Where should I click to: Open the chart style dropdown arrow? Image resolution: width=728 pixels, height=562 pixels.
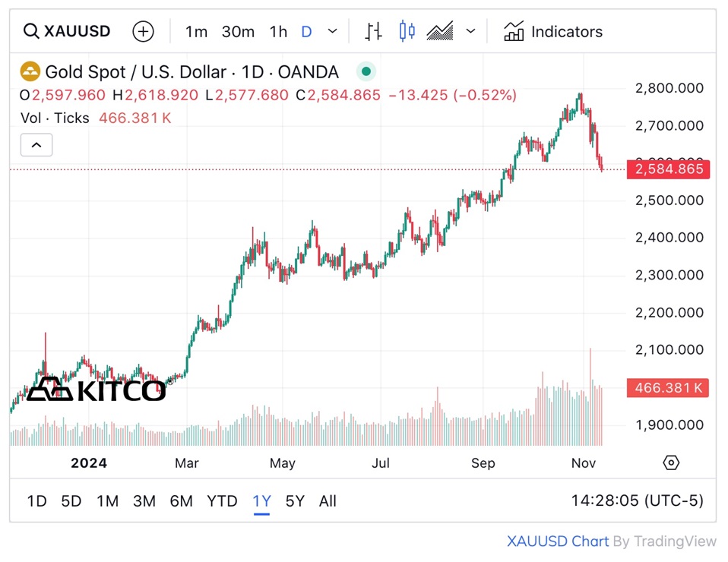[470, 32]
